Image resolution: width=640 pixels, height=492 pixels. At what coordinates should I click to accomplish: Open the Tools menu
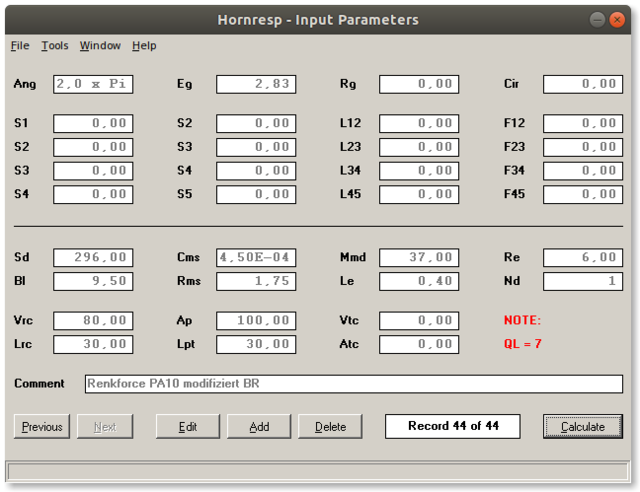pos(55,45)
